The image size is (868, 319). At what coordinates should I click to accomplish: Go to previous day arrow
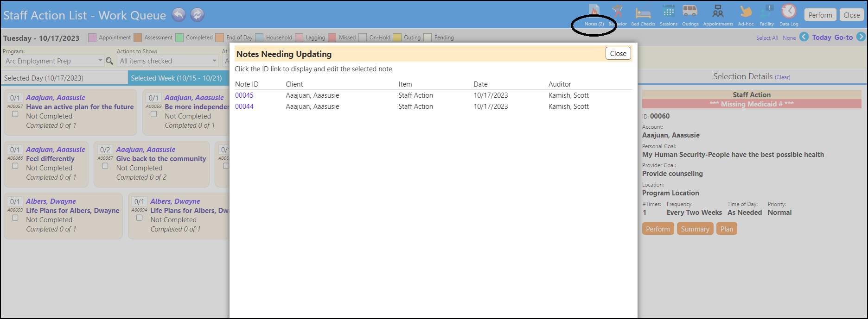point(804,37)
